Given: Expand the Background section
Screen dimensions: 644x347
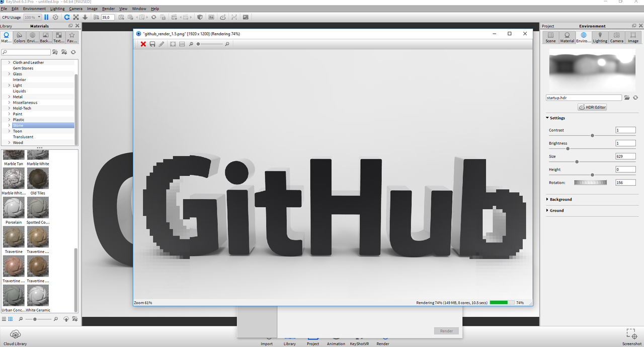Looking at the screenshot, I should 560,199.
